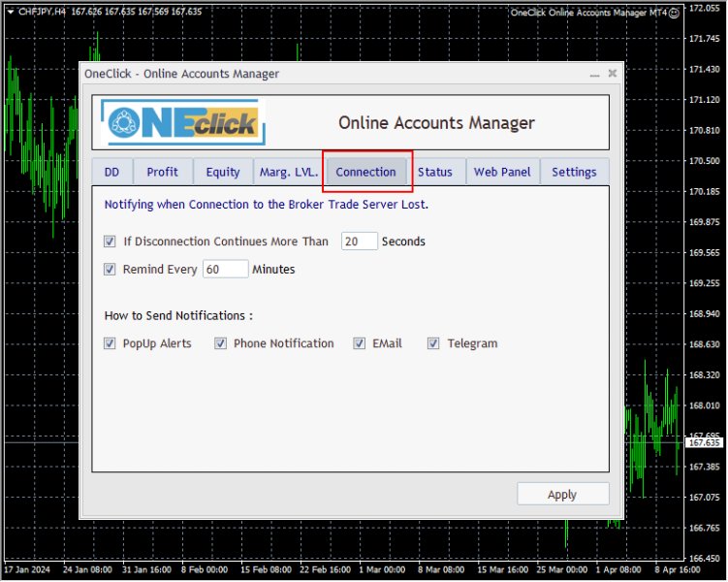The height and width of the screenshot is (582, 728).
Task: Minimize the OneClick panel window
Action: [593, 74]
